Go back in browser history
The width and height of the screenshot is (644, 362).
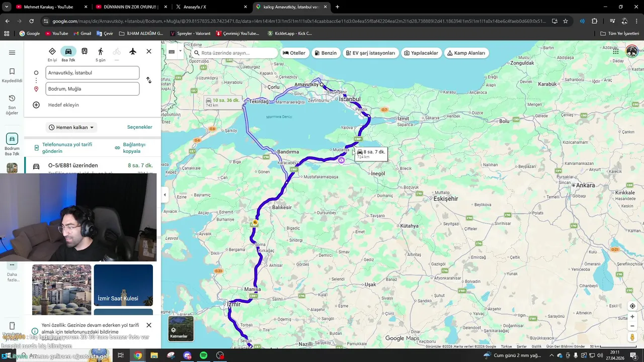[7, 21]
